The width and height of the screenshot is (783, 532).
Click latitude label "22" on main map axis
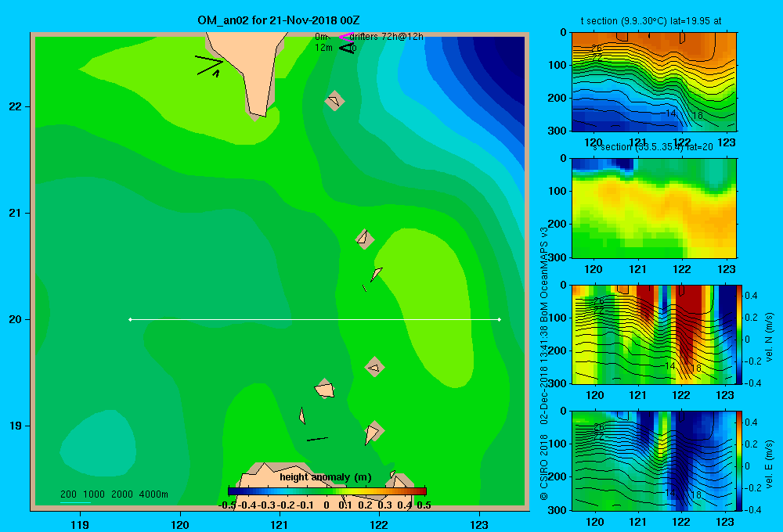pos(15,107)
